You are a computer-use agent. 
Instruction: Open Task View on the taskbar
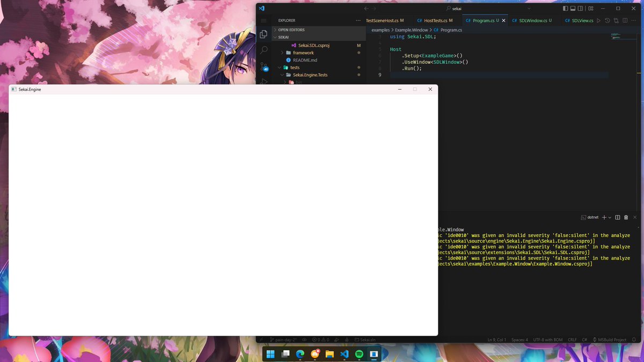coord(286,354)
